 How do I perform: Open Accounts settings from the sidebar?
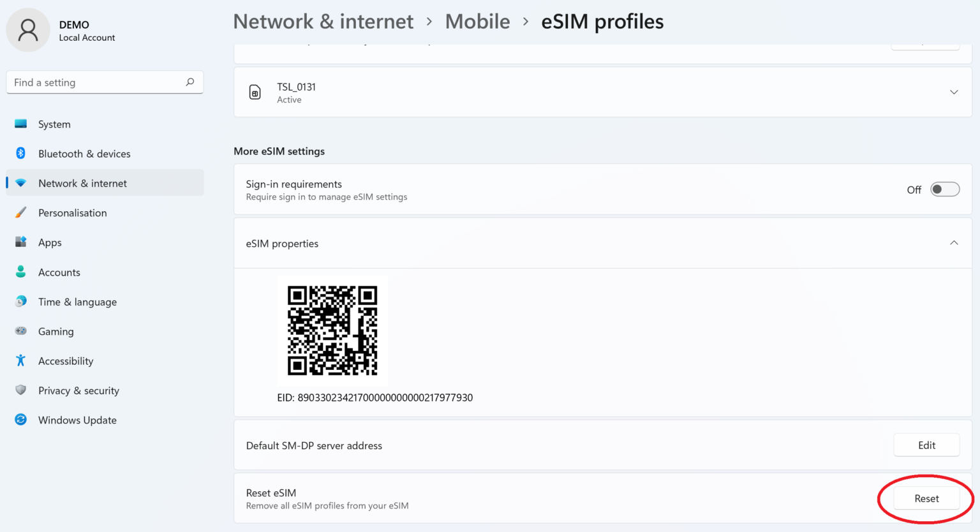(x=59, y=272)
